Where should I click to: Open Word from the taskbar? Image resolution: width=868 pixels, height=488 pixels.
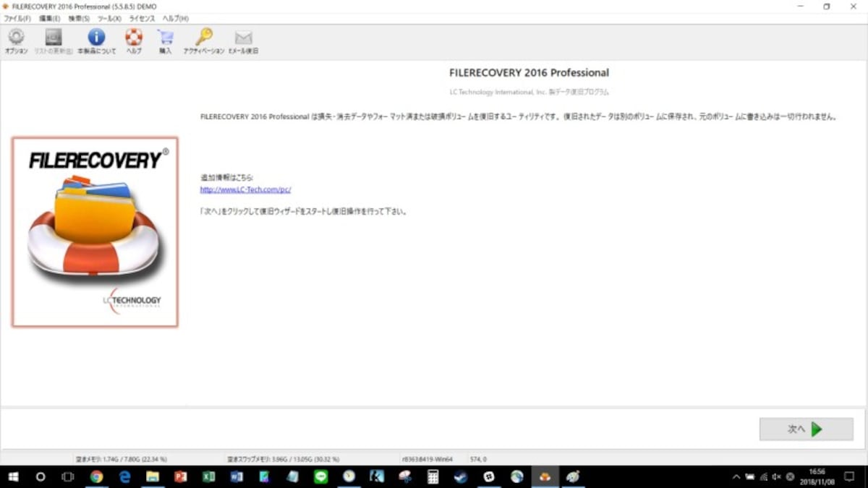point(237,477)
